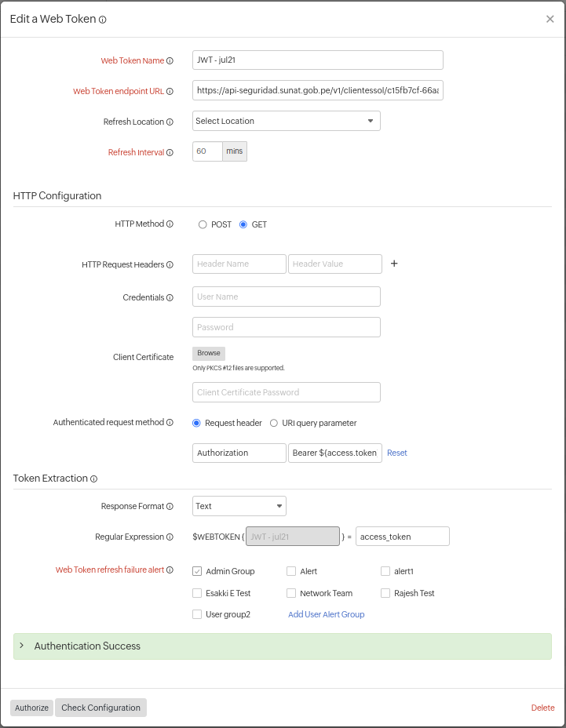Open the Response Format dropdown

(239, 506)
